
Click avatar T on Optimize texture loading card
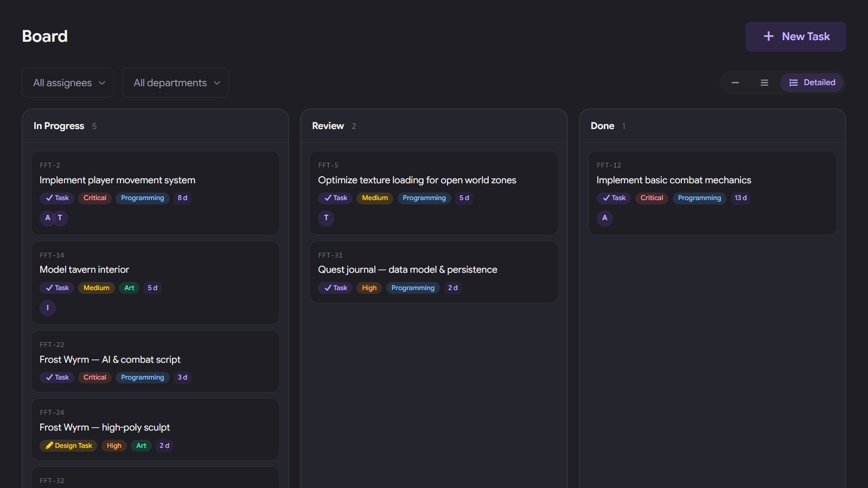click(326, 218)
